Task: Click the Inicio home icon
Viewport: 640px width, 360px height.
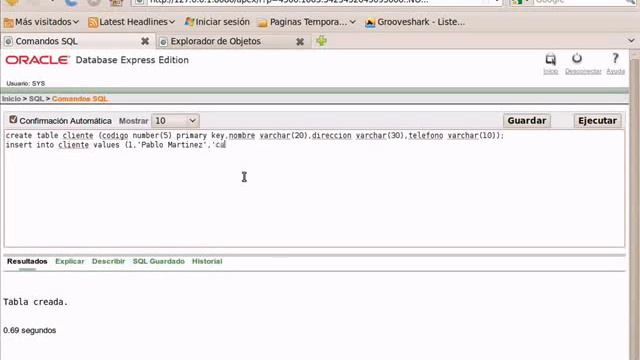Action: [551, 63]
